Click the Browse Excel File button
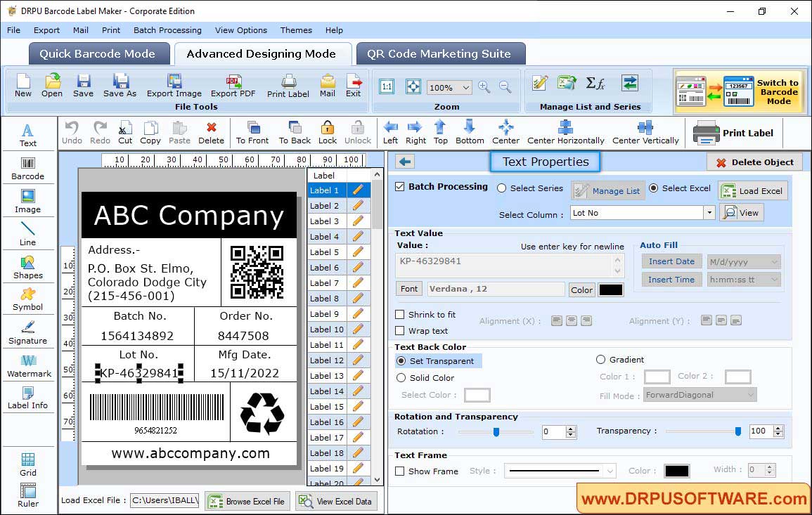The height and width of the screenshot is (515, 812). click(247, 501)
